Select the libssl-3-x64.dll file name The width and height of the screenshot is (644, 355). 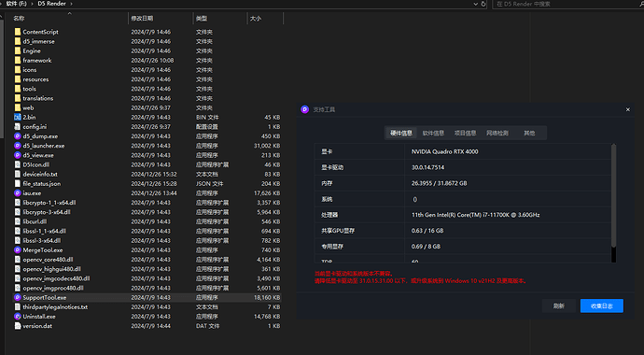[x=42, y=240]
